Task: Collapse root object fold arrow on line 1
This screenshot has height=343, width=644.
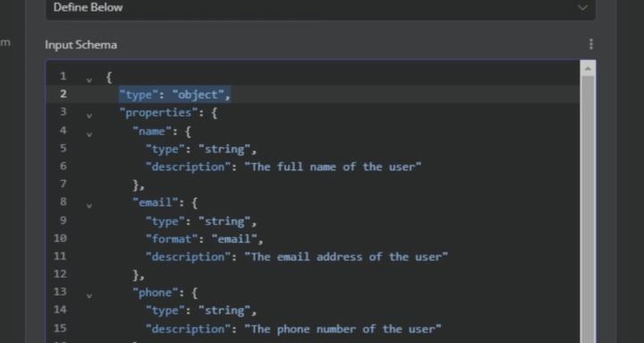Action: click(x=89, y=80)
